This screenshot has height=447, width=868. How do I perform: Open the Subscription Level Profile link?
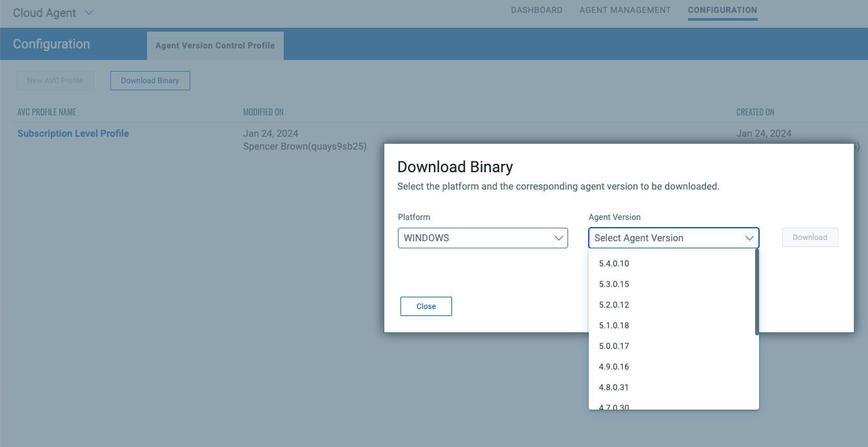(73, 134)
